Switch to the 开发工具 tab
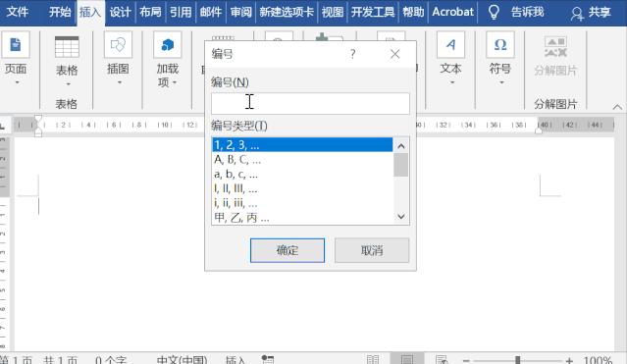The width and height of the screenshot is (627, 364). click(x=373, y=12)
